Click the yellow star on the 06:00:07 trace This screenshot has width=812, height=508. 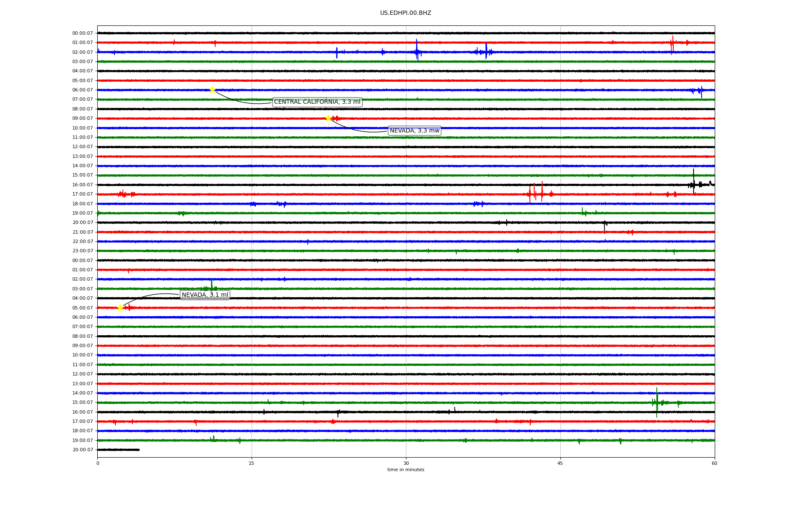click(212, 90)
